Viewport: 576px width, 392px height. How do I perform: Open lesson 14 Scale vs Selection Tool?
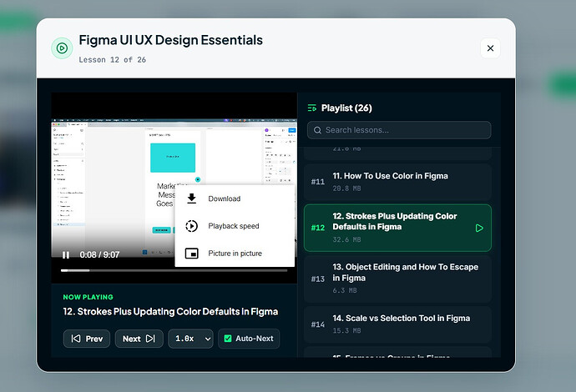[x=397, y=324]
